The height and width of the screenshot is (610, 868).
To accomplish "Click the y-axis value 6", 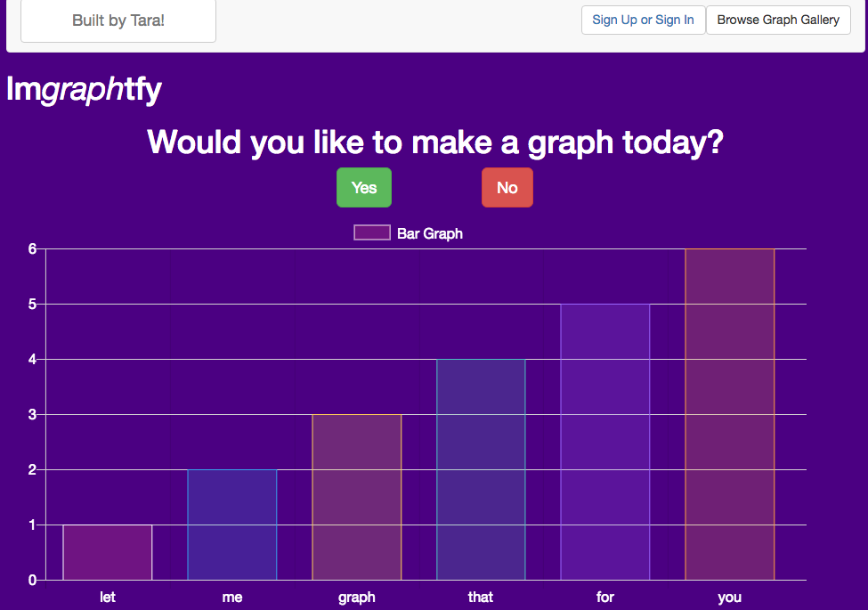I will pyautogui.click(x=32, y=248).
